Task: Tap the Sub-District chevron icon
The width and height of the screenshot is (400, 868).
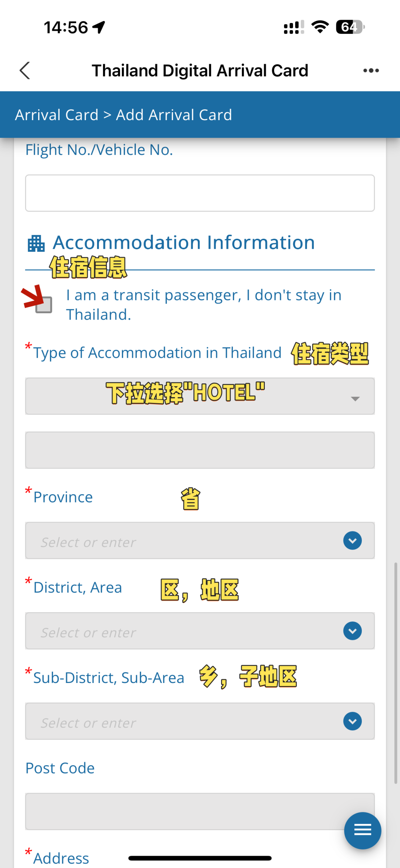Action: 352,721
